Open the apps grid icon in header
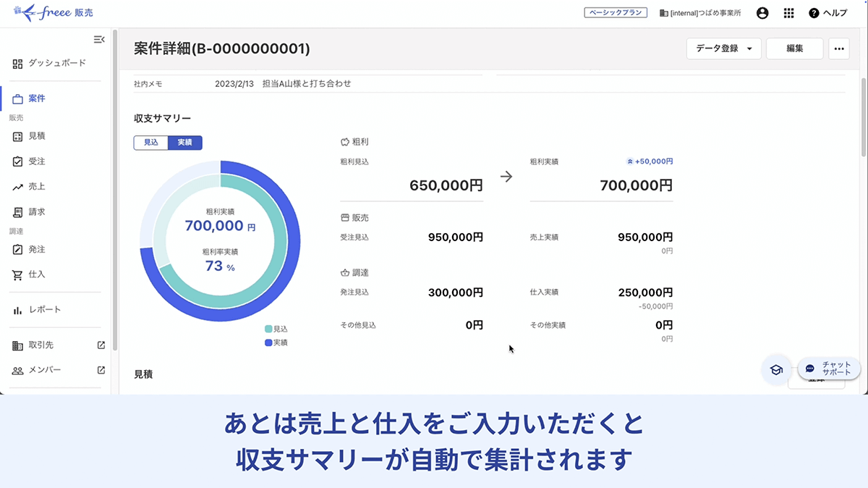Screen dimensions: 868x488 788,13
